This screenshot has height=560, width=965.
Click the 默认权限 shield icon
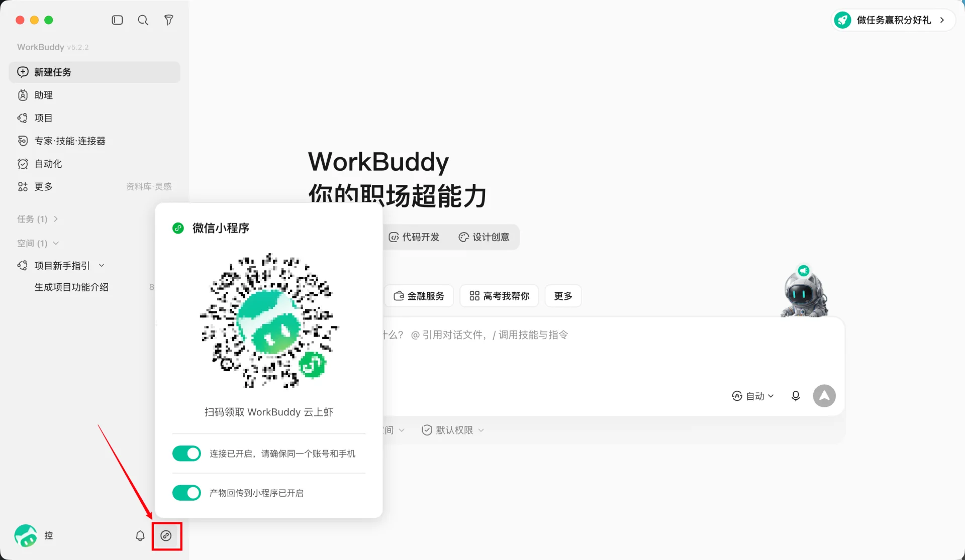(427, 430)
